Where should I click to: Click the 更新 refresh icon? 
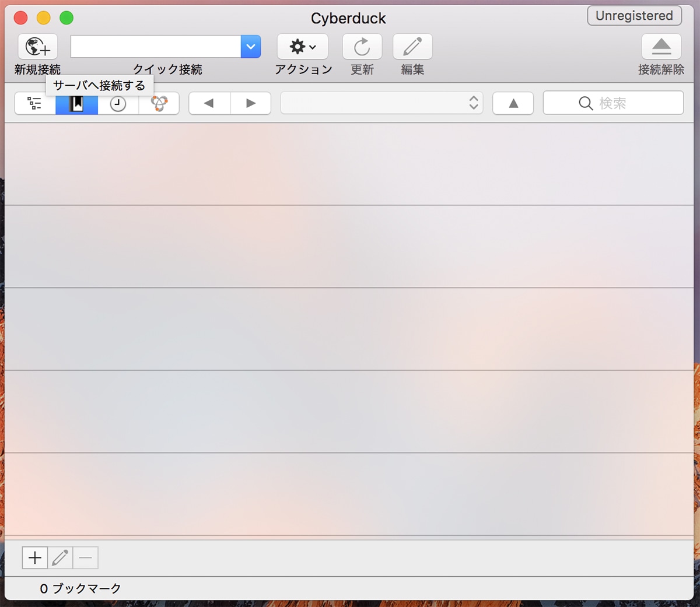pyautogui.click(x=362, y=47)
